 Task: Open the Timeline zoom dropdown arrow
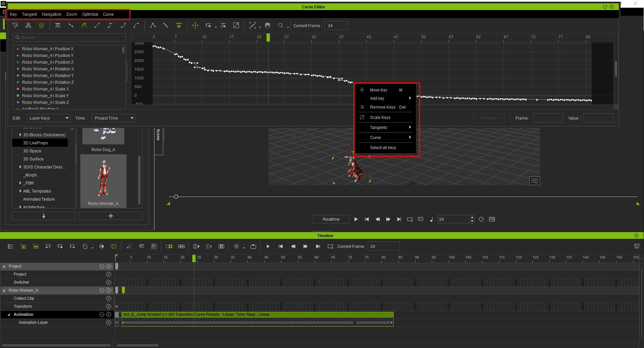pyautogui.click(x=244, y=248)
